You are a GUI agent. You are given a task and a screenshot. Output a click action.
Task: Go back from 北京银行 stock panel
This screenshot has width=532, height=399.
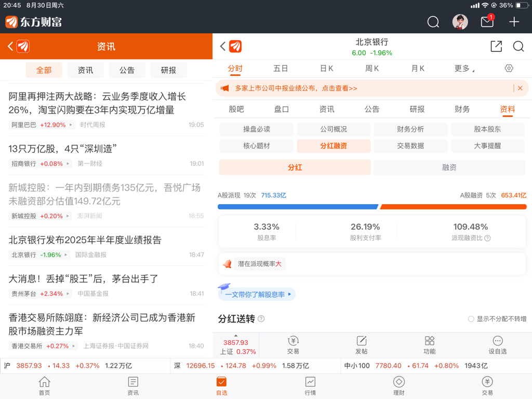[x=222, y=46]
